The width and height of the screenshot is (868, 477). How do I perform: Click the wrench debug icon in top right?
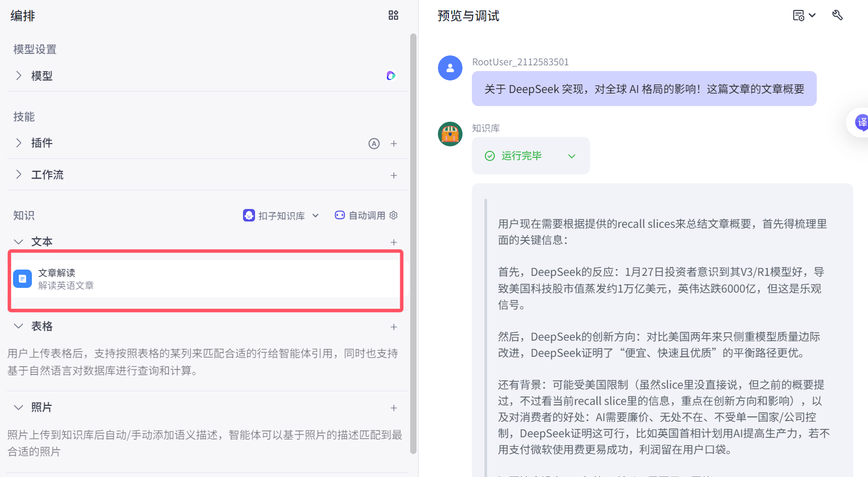pos(838,15)
